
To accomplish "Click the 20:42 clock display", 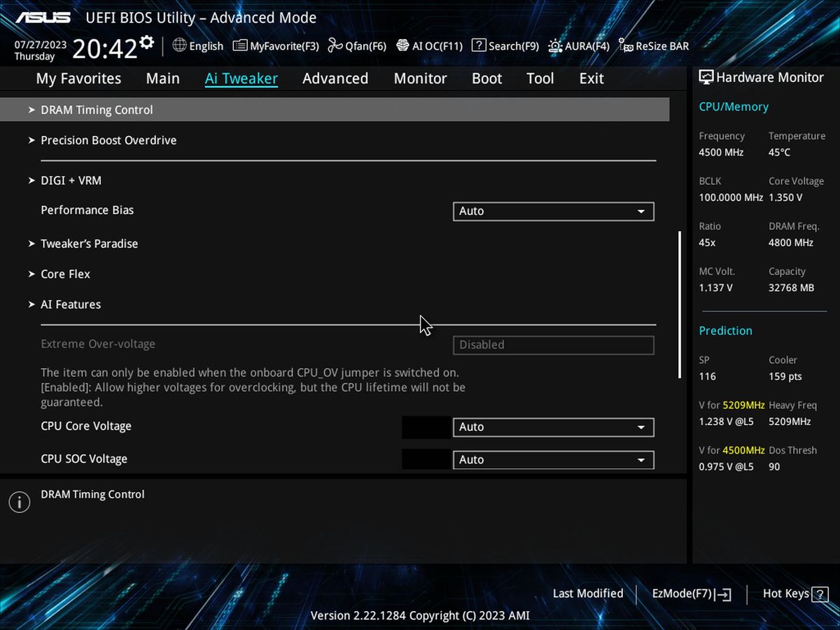I will pos(105,49).
